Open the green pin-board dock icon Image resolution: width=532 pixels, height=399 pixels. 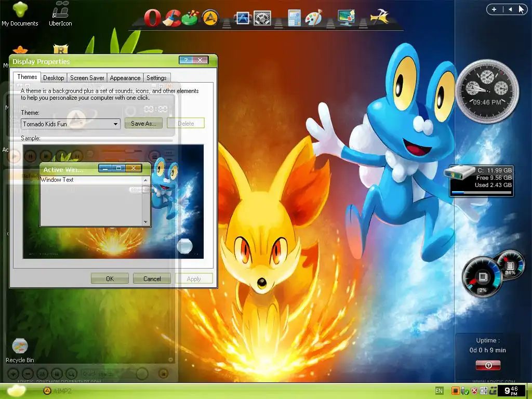tap(190, 18)
